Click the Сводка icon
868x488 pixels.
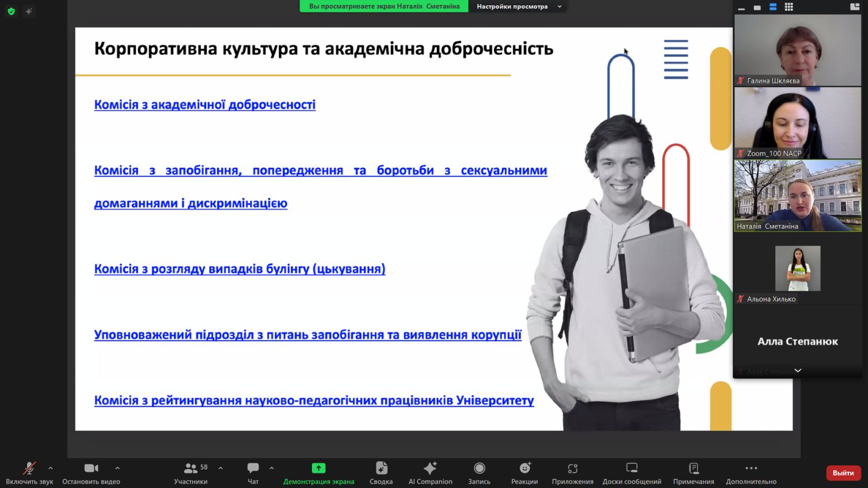pyautogui.click(x=381, y=472)
